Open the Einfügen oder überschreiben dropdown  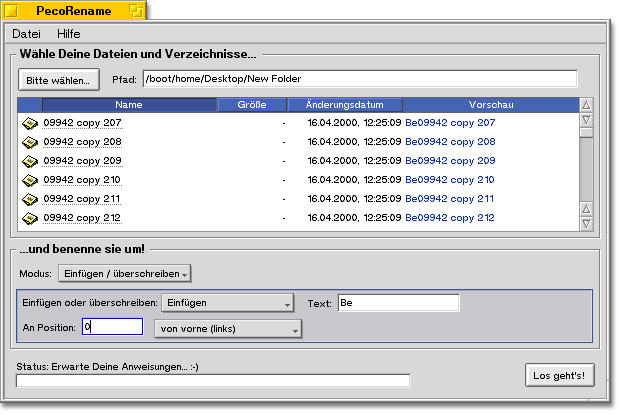click(x=228, y=303)
